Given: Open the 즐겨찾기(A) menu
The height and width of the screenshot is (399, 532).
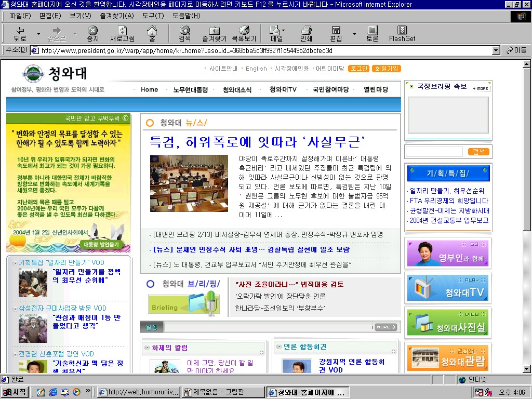Looking at the screenshot, I should click(117, 16).
